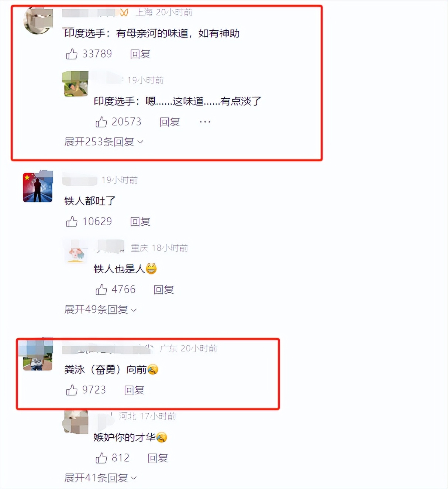Screen dimensions: 448x489
Task: Like the 铁人也是人 reply
Action: click(x=101, y=290)
